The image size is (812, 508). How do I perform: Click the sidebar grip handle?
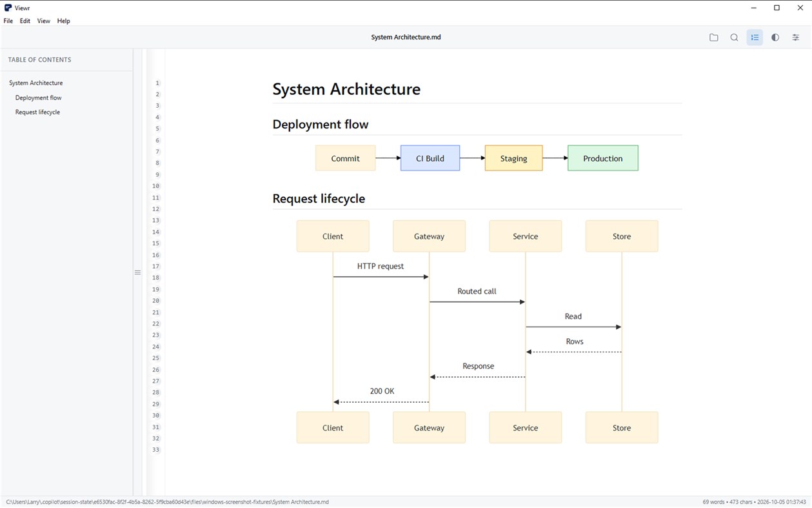[137, 272]
